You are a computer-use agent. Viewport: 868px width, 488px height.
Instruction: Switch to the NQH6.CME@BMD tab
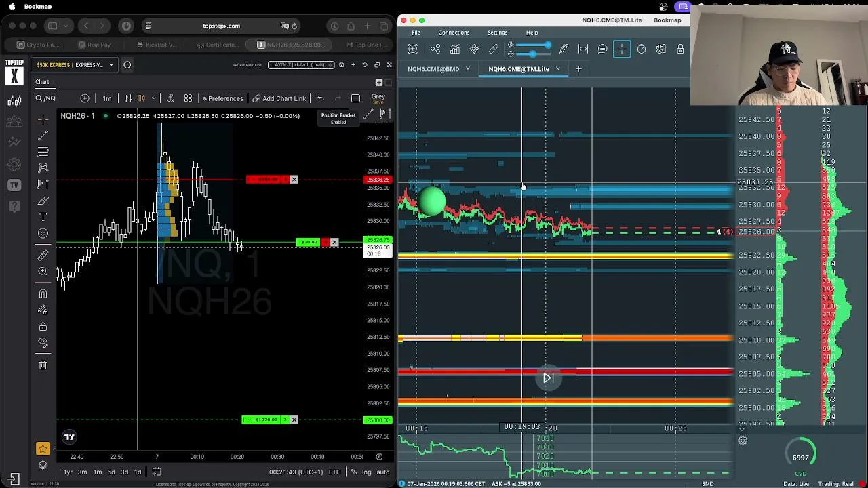433,69
